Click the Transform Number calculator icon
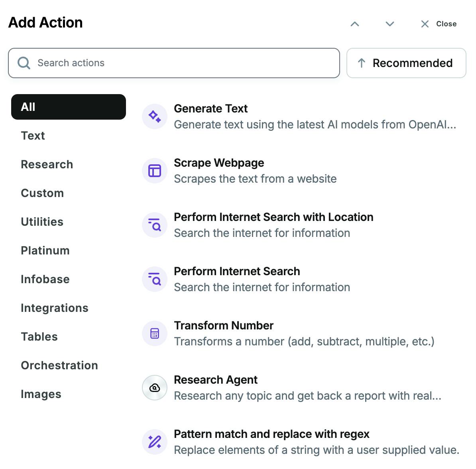Screen dimensions: 476x469 click(x=155, y=333)
